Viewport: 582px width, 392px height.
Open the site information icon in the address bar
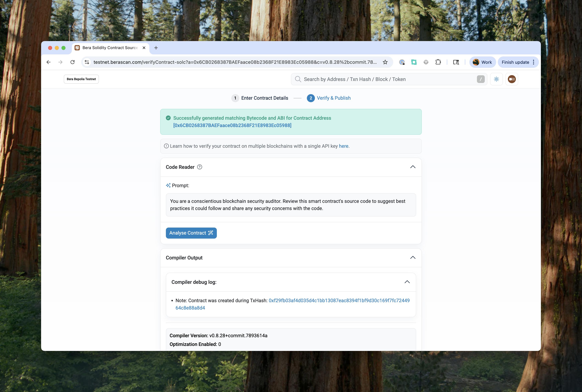click(87, 62)
